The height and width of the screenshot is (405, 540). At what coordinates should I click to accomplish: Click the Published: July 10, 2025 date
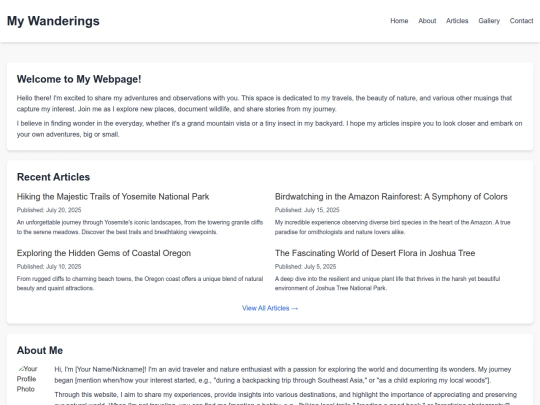click(49, 267)
